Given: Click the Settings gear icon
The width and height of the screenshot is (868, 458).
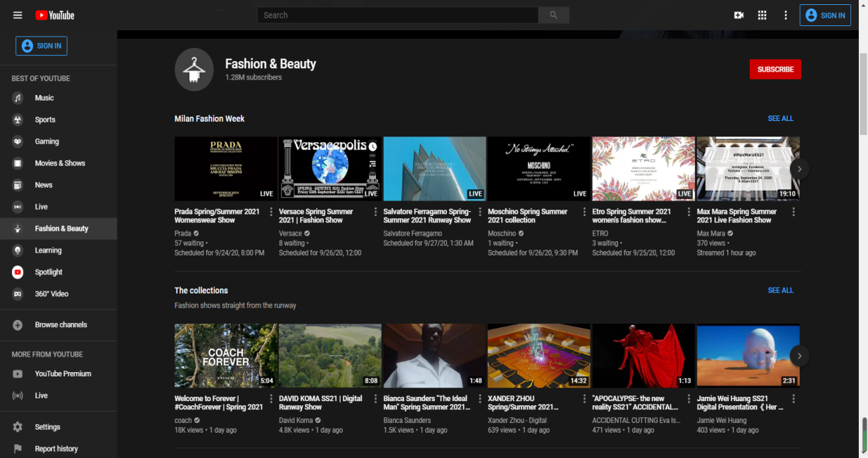Looking at the screenshot, I should 18,427.
